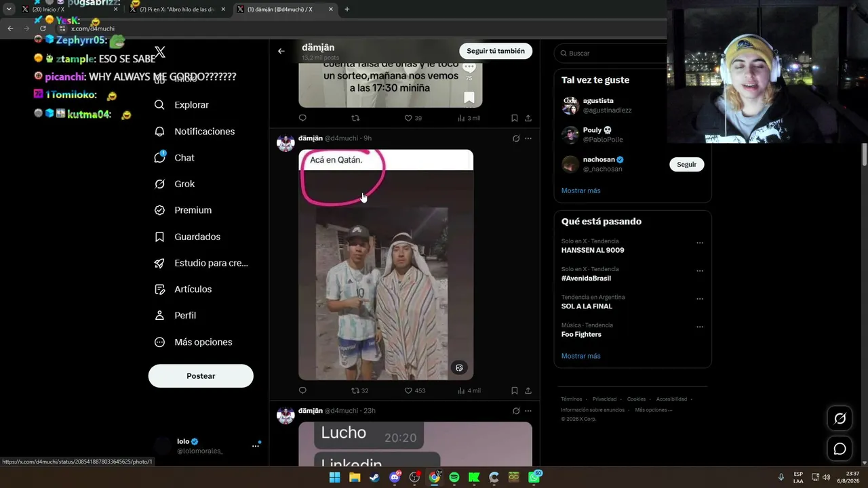Screen dimensions: 868x488
Task: Click the Artículos icon in sidebar
Action: pyautogui.click(x=159, y=289)
